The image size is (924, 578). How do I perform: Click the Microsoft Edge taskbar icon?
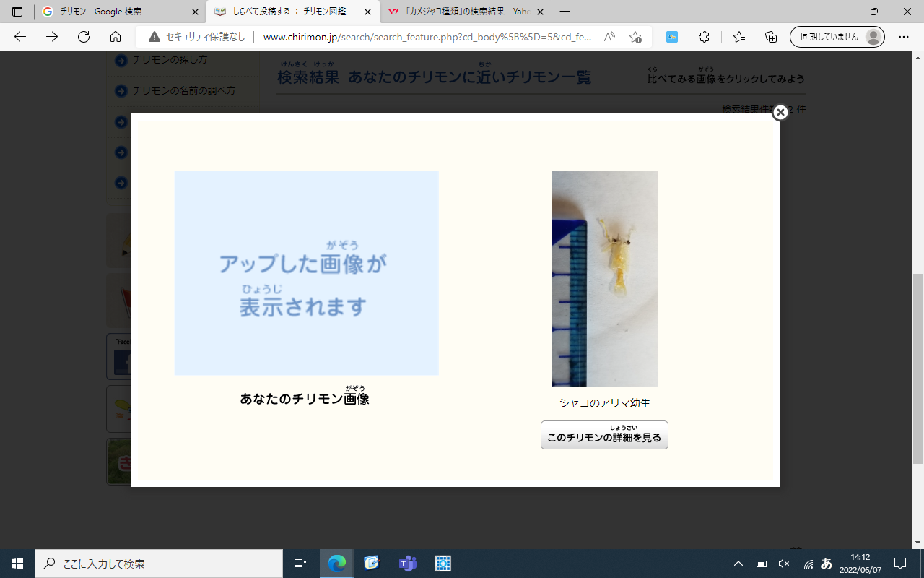tap(337, 564)
